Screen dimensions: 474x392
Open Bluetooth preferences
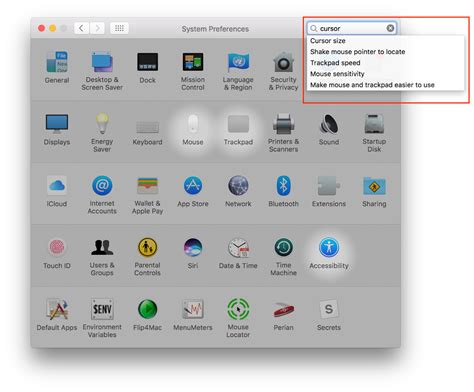tap(283, 191)
